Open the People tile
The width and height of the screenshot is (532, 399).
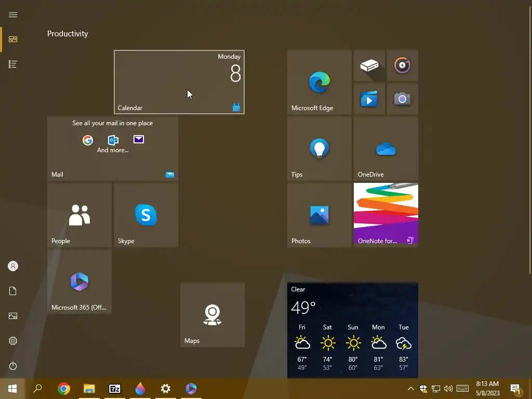(x=79, y=215)
